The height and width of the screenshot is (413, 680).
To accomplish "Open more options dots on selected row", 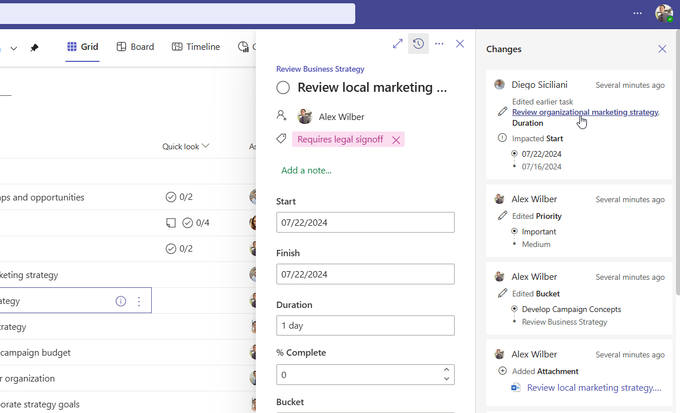I will point(139,301).
